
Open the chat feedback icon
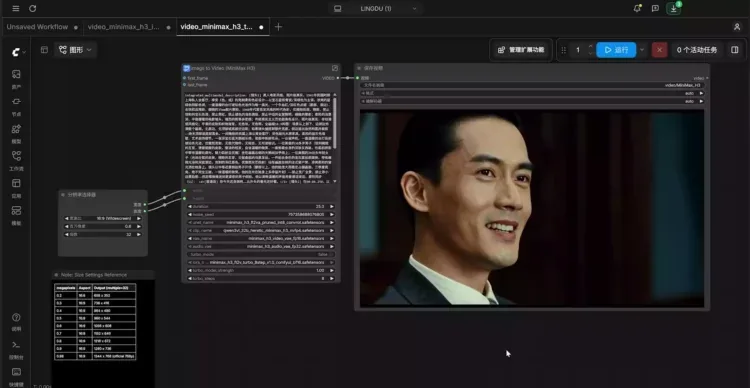pyautogui.click(x=655, y=8)
